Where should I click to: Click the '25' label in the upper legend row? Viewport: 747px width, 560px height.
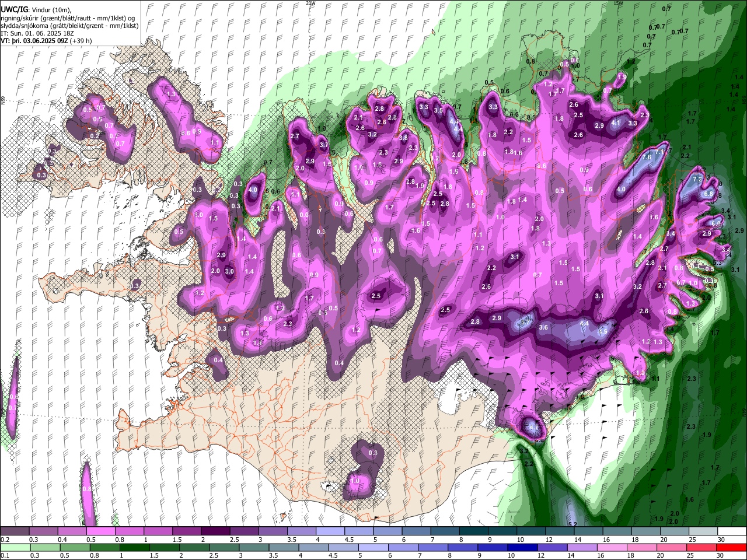693,540
